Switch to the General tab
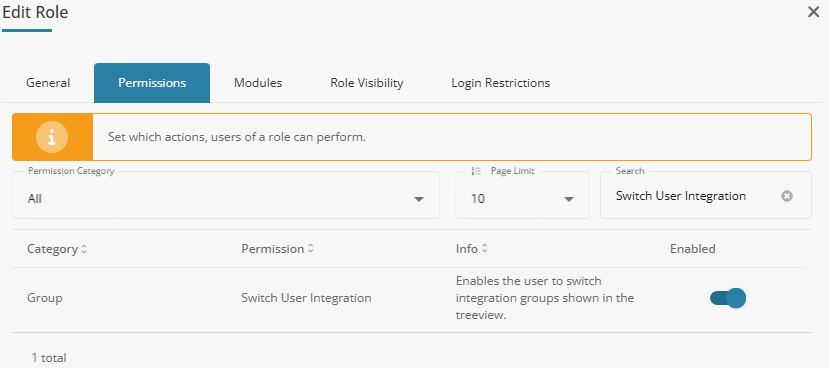The width and height of the screenshot is (829, 368). [48, 83]
